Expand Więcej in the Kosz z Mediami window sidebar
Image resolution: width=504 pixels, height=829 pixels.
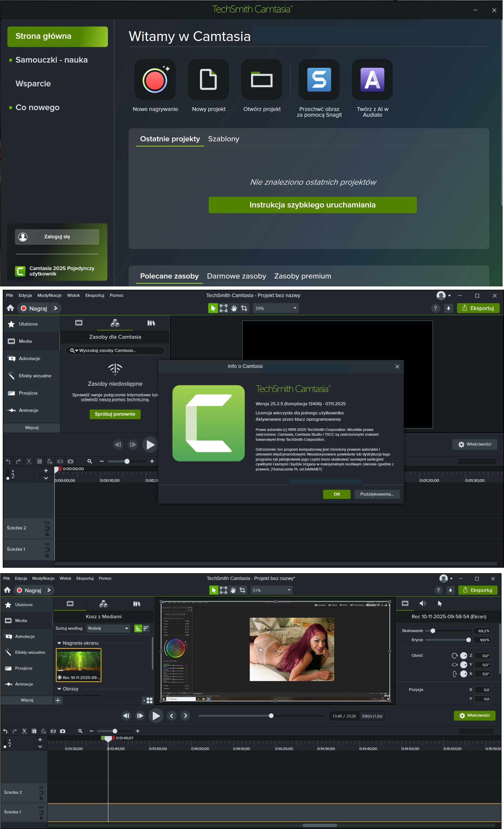[27, 700]
